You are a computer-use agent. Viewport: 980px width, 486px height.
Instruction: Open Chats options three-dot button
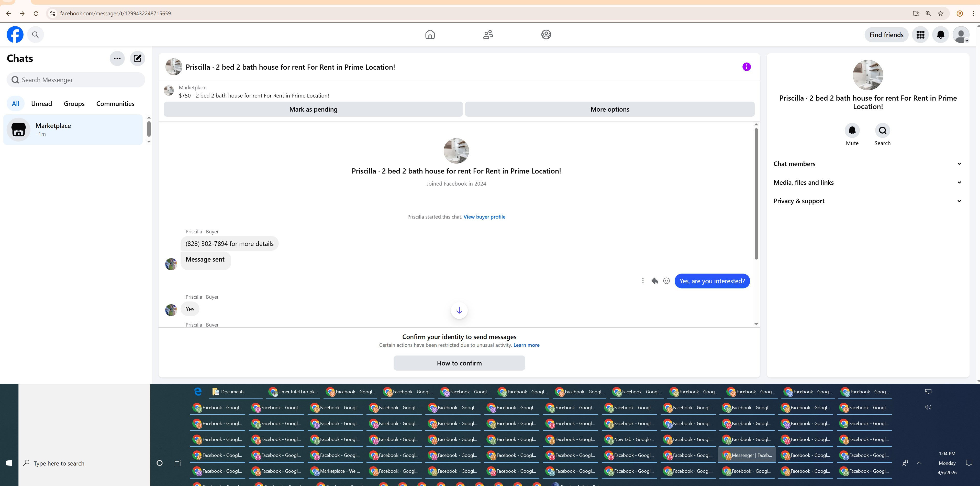117,58
